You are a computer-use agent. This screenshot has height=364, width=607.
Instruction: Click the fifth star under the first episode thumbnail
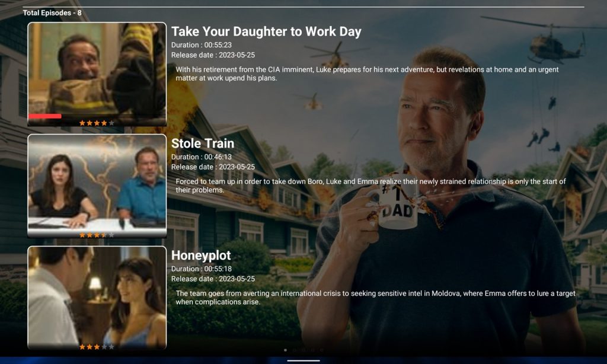click(x=111, y=123)
